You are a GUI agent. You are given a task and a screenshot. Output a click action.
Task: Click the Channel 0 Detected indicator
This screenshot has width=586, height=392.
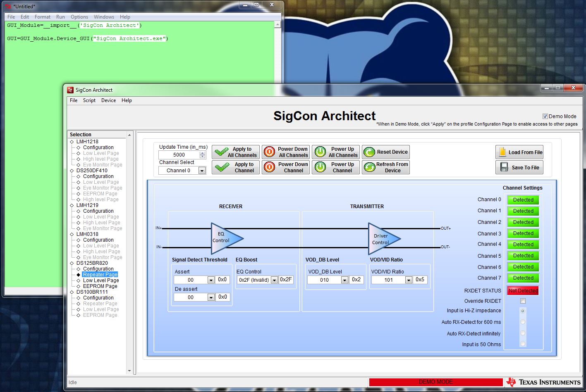coord(523,200)
